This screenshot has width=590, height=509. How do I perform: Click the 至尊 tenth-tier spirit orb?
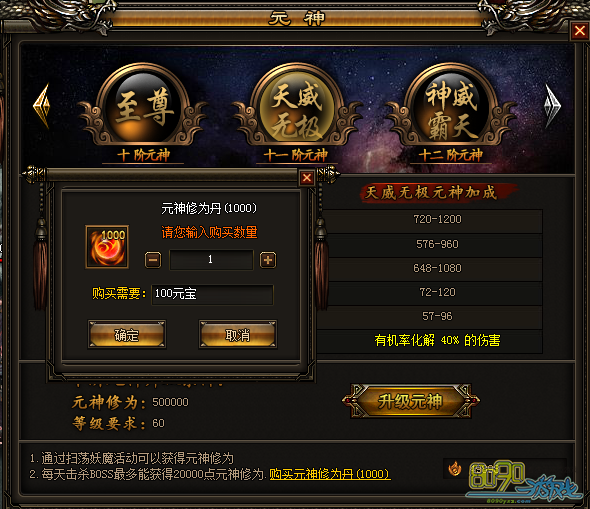(143, 106)
